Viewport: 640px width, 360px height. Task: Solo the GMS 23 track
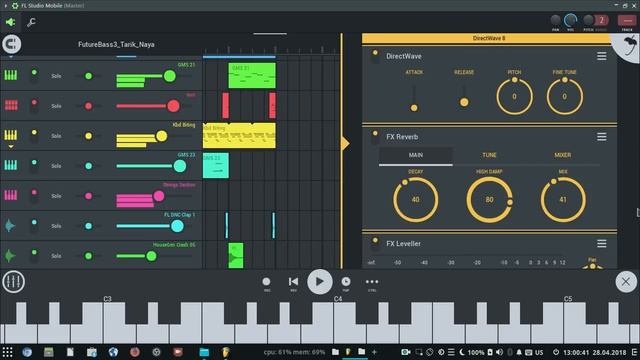pyautogui.click(x=56, y=166)
